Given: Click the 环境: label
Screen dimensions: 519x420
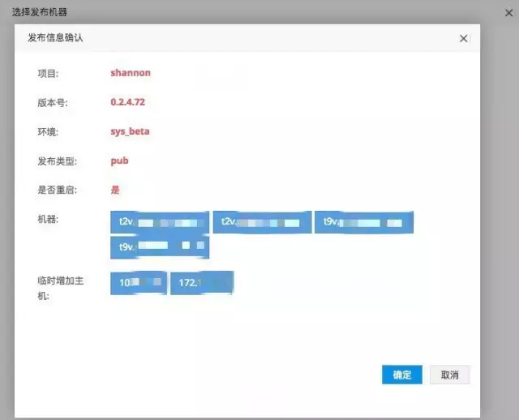Looking at the screenshot, I should 48,131.
